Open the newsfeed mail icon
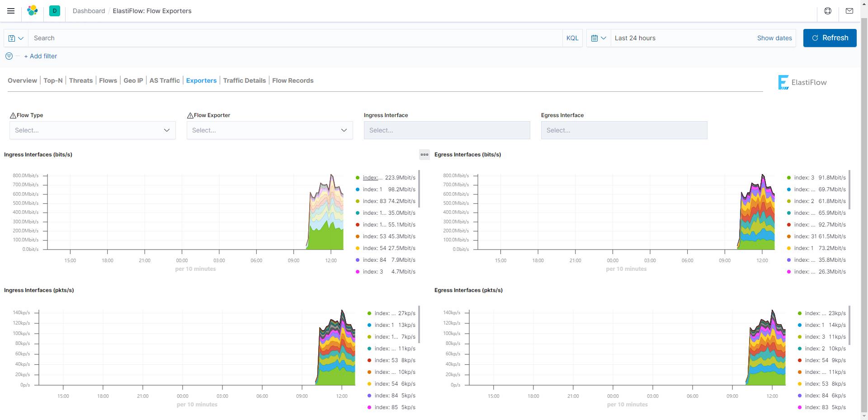The image size is (868, 420). click(x=849, y=11)
